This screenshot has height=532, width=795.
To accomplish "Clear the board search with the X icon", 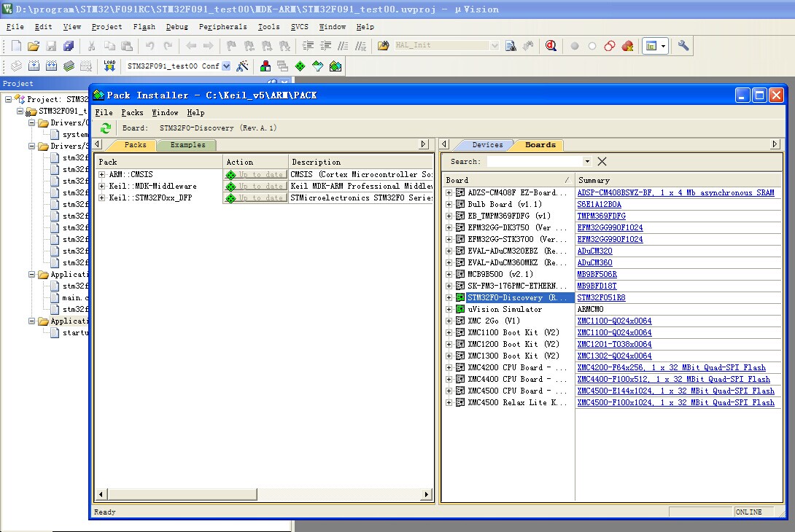I will (602, 162).
